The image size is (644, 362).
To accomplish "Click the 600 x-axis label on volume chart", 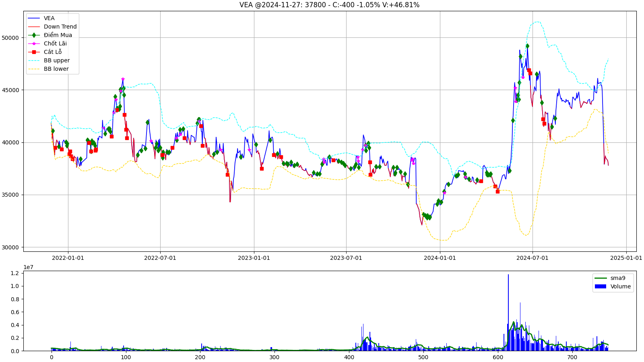I will pyautogui.click(x=498, y=357).
